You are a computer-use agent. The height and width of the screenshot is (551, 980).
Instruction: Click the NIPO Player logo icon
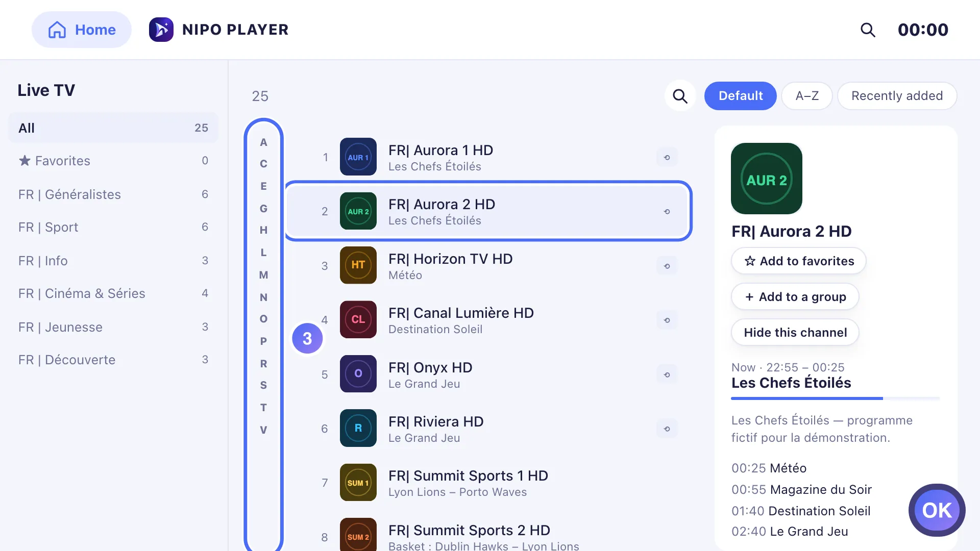pyautogui.click(x=161, y=30)
